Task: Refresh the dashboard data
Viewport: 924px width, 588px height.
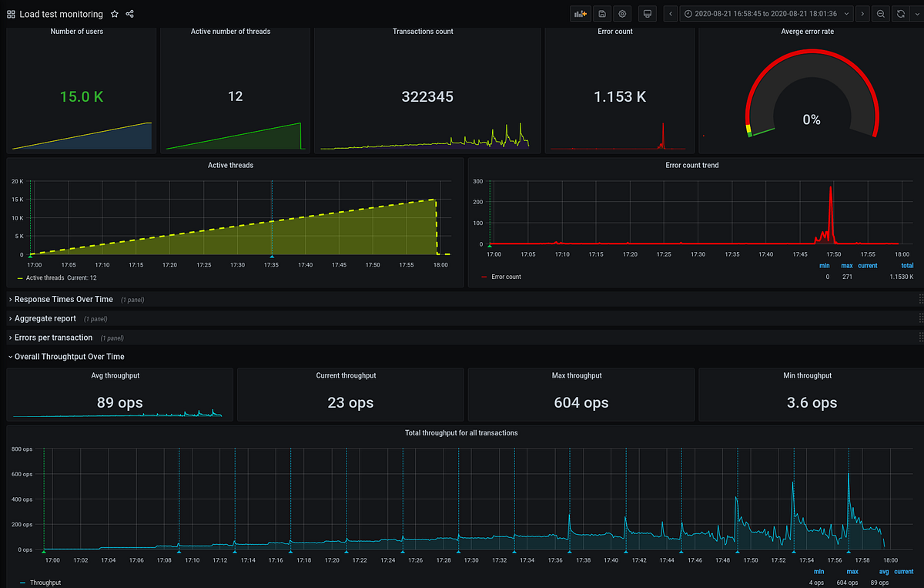Action: pyautogui.click(x=899, y=14)
